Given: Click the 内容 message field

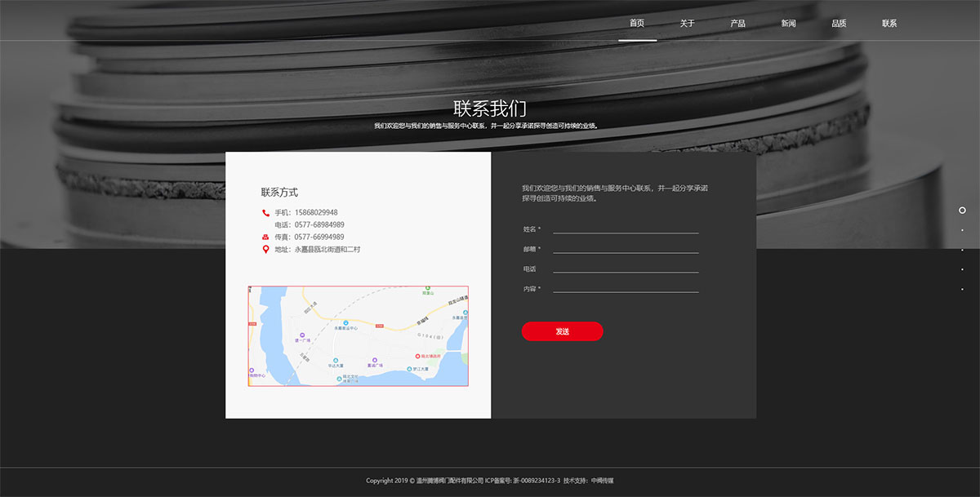Looking at the screenshot, I should click(x=626, y=287).
